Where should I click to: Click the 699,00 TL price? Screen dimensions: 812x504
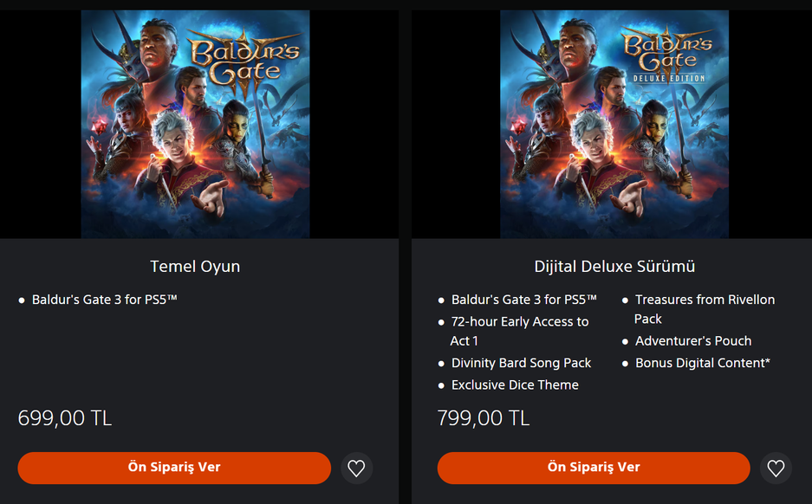[65, 418]
